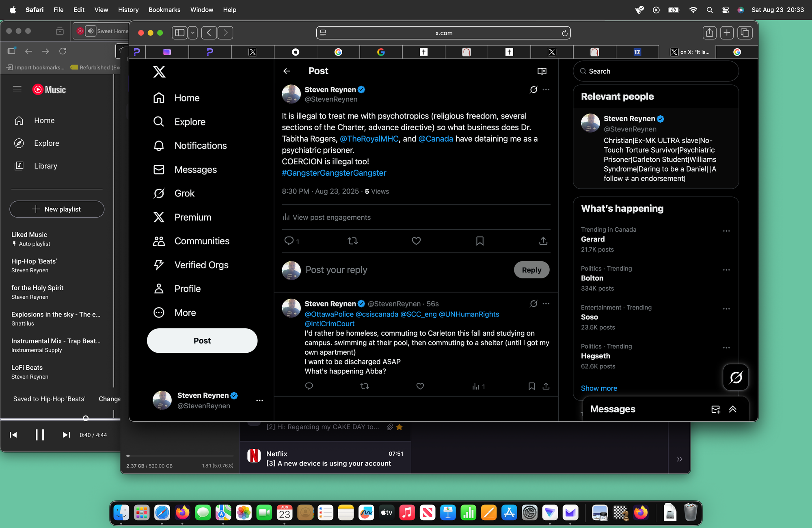Open the floating Grok button
812x528 pixels.
click(x=736, y=377)
